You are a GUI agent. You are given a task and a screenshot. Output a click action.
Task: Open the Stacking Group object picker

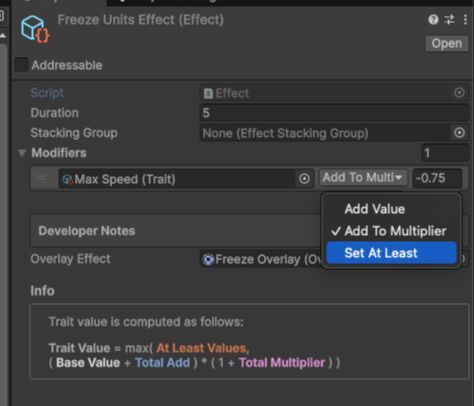tap(459, 133)
